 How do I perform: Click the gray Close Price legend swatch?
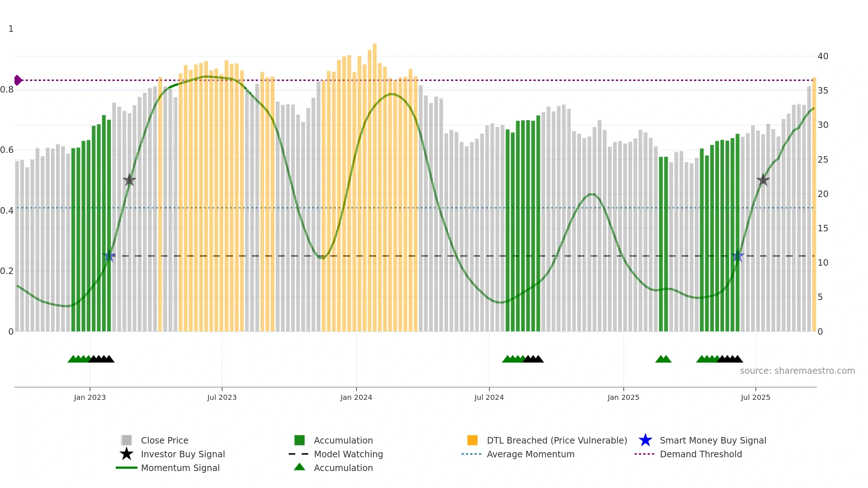(127, 440)
